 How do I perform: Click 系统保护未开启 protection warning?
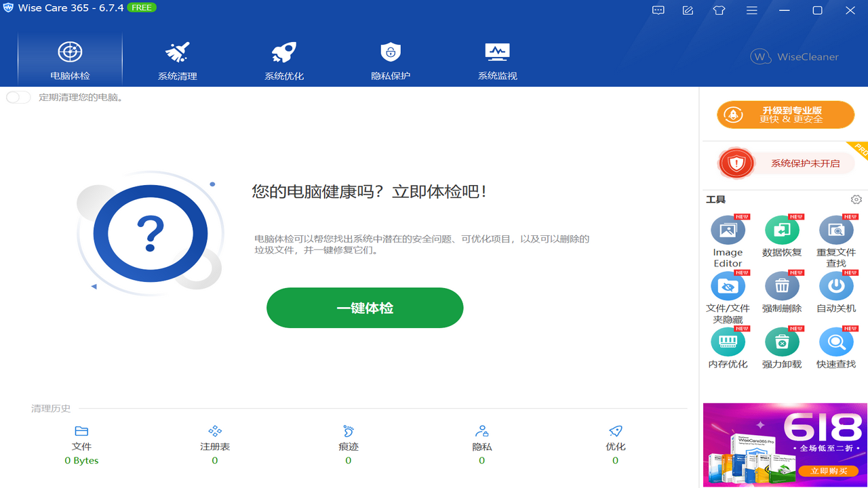[785, 163]
